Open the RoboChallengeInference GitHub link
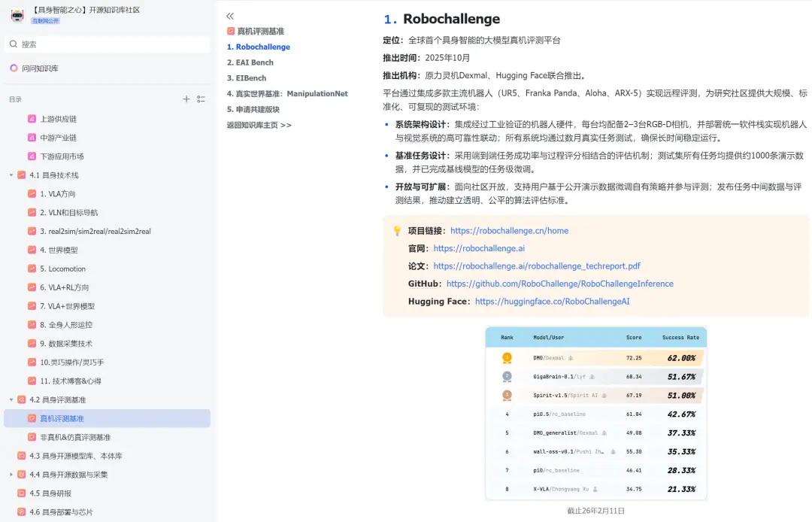 tap(560, 284)
